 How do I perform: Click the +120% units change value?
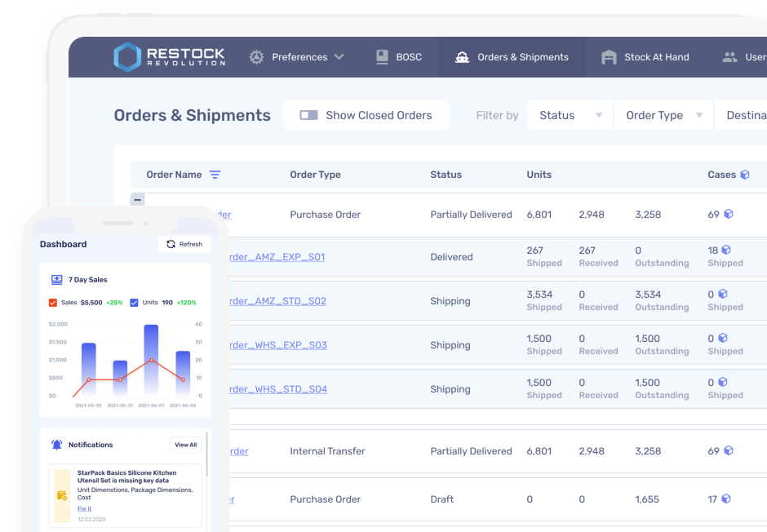point(186,303)
